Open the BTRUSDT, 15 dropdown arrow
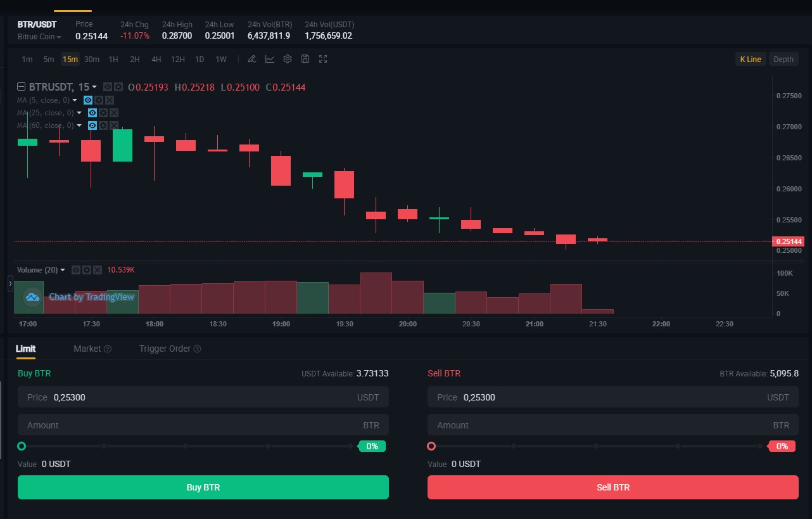The height and width of the screenshot is (519, 812). click(x=94, y=87)
